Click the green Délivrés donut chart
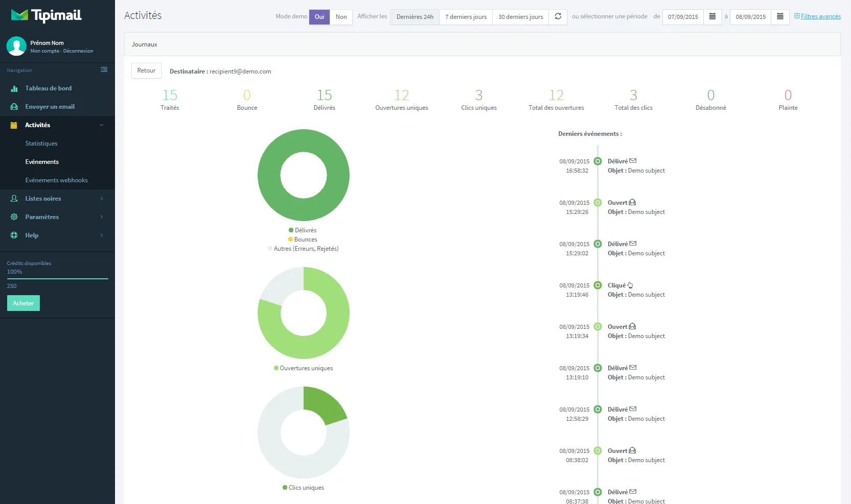 coord(304,175)
